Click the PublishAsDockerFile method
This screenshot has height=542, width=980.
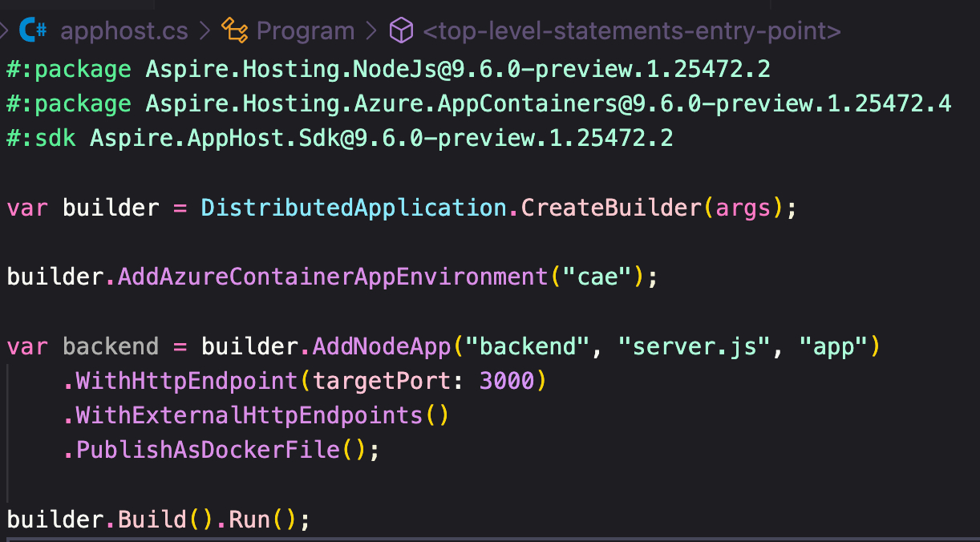[207, 450]
